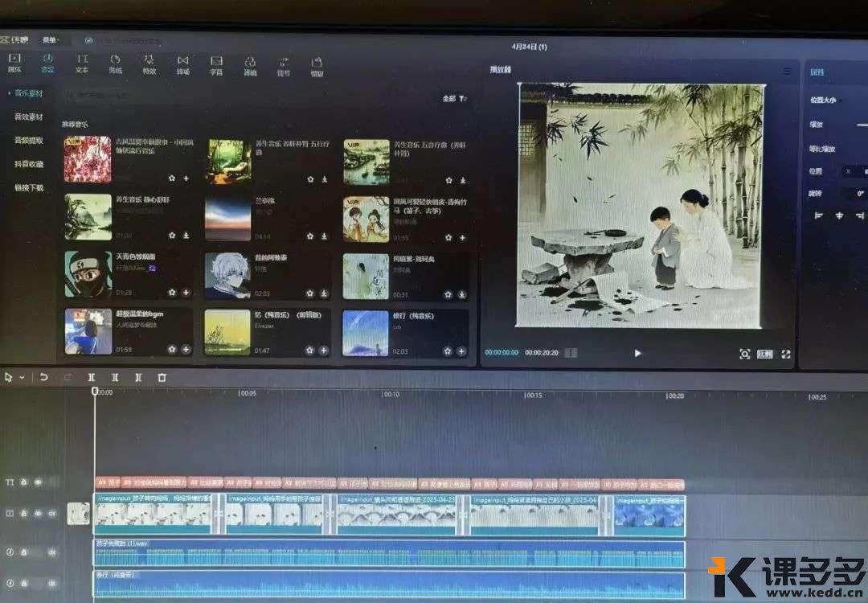Delete the selected clip
The width and height of the screenshot is (868, 603).
click(x=162, y=377)
